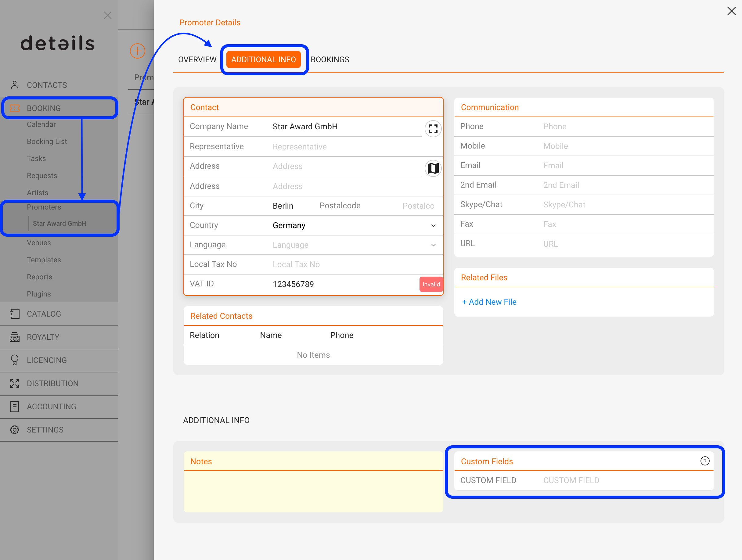The height and width of the screenshot is (560, 742).
Task: Expand the Language dropdown
Action: coord(433,245)
